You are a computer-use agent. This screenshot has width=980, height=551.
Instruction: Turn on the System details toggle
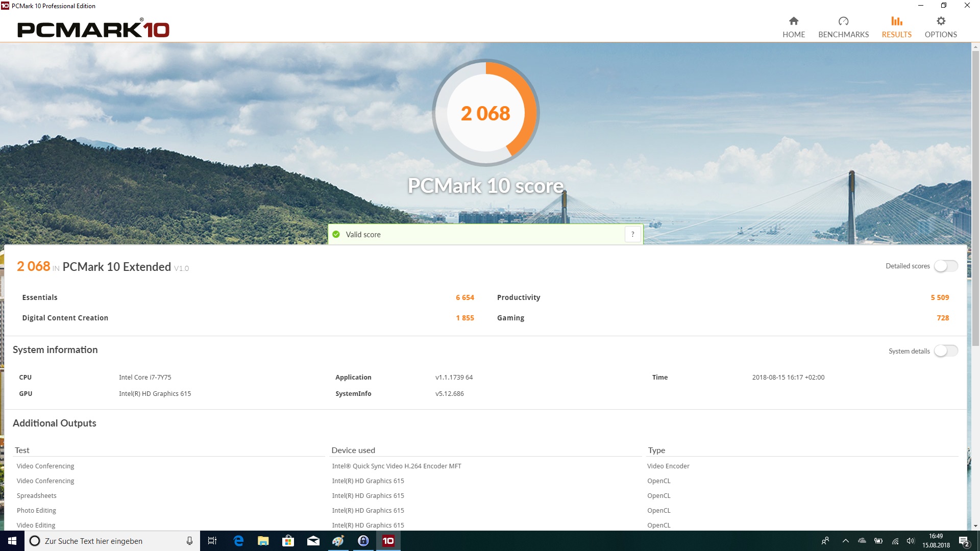coord(945,351)
